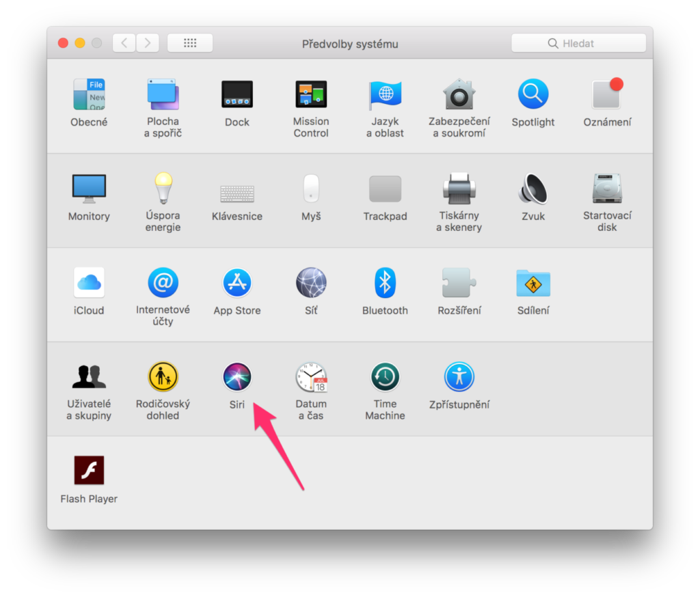
Task: Click the Hledat search field
Action: point(578,43)
